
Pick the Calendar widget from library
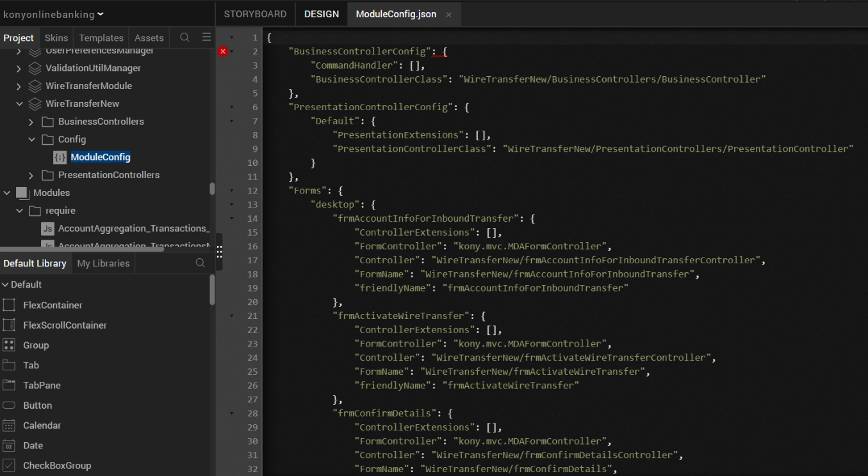42,425
